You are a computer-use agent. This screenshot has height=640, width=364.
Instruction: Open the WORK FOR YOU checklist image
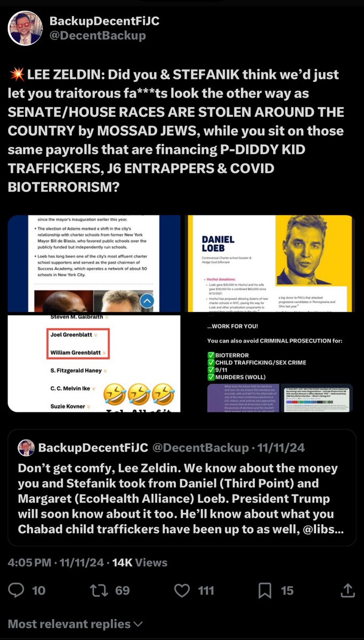269,363
